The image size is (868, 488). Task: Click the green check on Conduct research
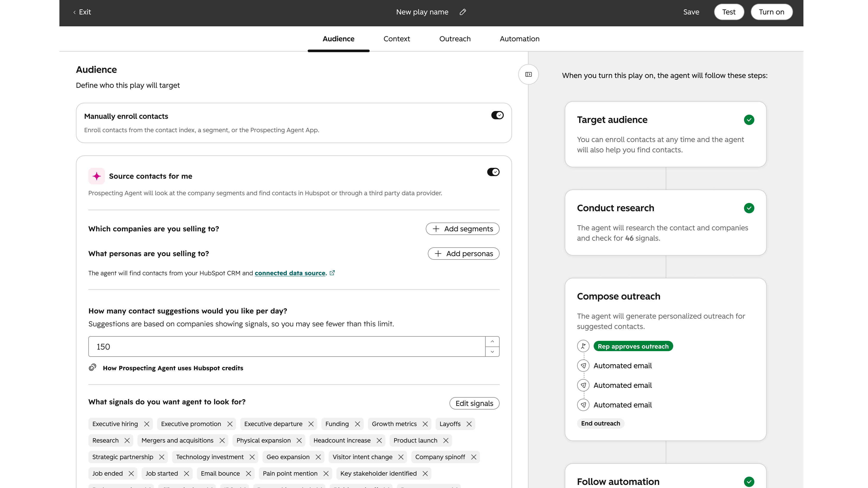[749, 208]
